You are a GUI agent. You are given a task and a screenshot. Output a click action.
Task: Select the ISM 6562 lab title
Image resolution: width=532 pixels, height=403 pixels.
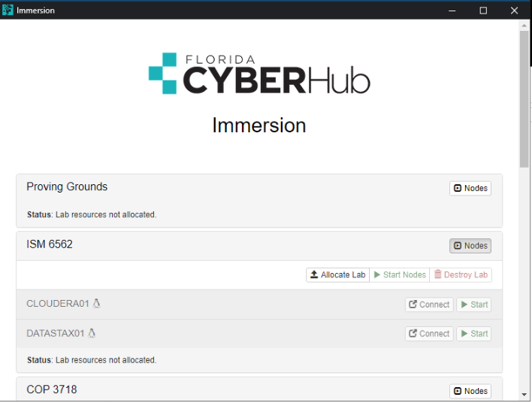pos(50,244)
